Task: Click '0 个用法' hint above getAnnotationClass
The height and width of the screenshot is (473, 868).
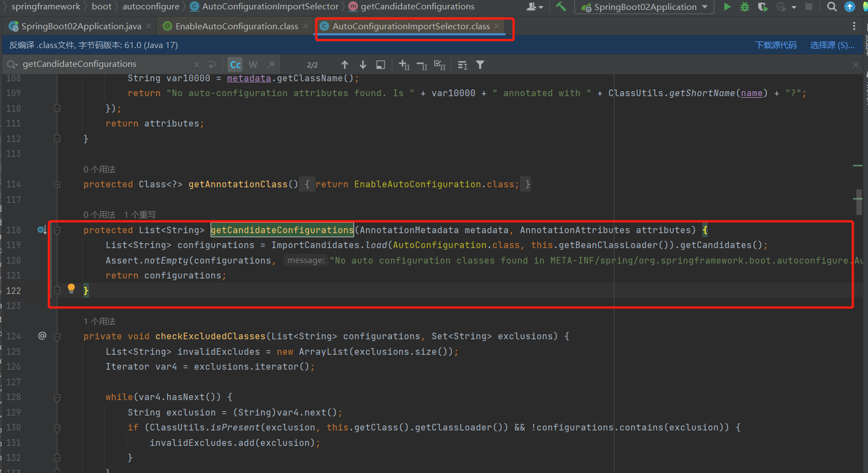Action: click(x=99, y=170)
